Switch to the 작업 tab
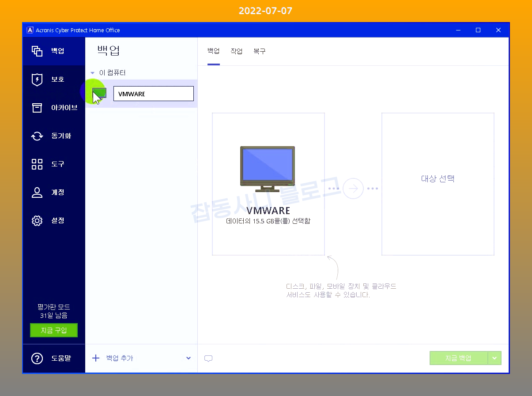532x396 pixels. point(237,51)
